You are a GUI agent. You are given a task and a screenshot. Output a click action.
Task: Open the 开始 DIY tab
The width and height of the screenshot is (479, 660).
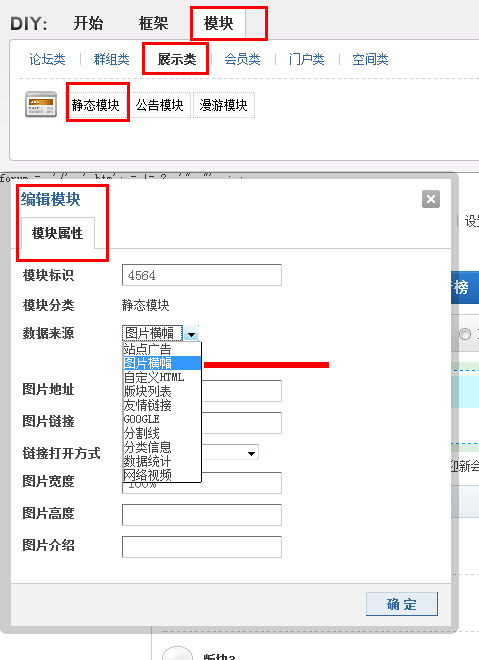[88, 23]
